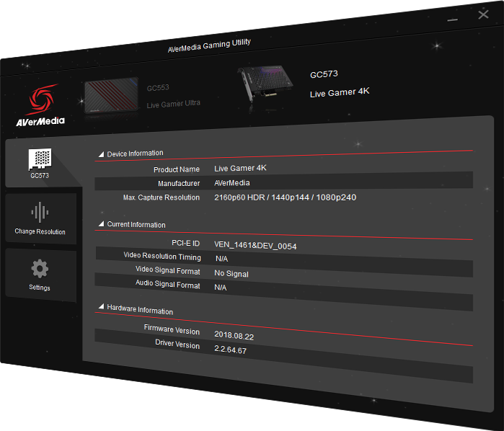
Task: Click the Audio Signal Format N/A value
Action: (221, 288)
